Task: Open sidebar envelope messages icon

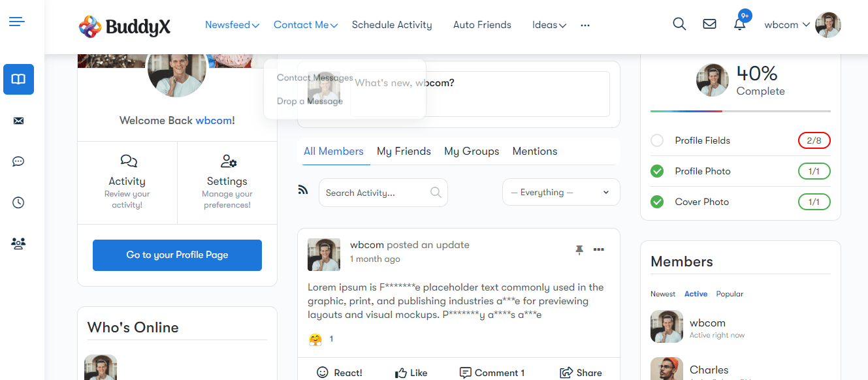Action: pos(18,121)
